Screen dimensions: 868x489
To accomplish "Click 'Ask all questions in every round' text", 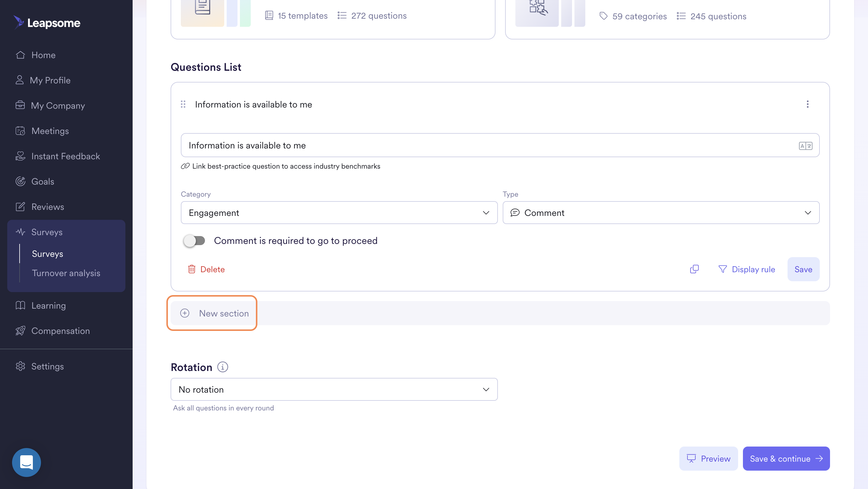I will click(x=223, y=408).
